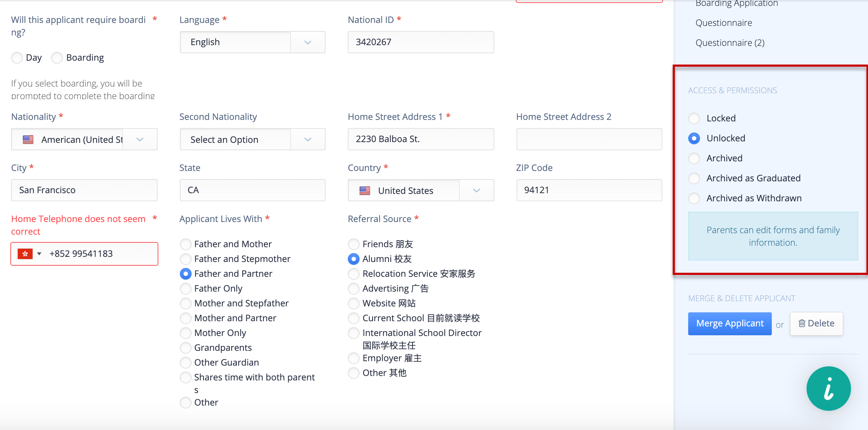Choose Friends 朋友 referral source
The width and height of the screenshot is (868, 430).
pyautogui.click(x=354, y=244)
